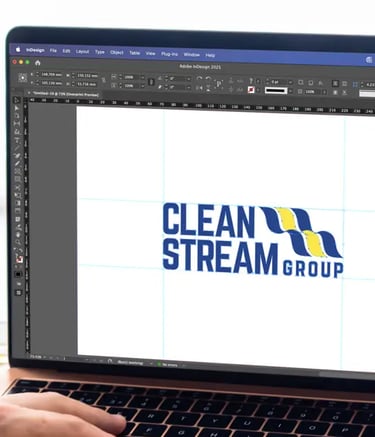
Task: Select the Type tool
Action: pyautogui.click(x=17, y=140)
